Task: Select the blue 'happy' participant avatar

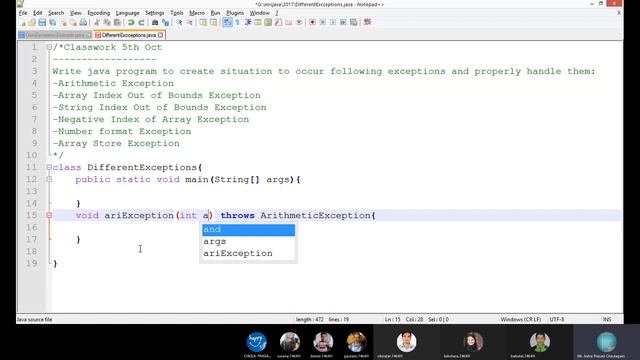Action: pyautogui.click(x=256, y=342)
